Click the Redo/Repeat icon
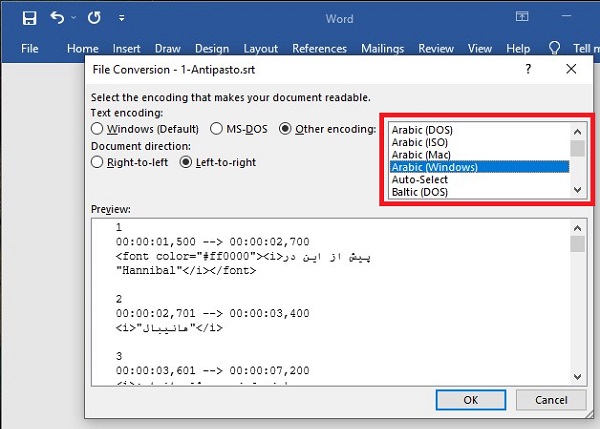 coord(94,18)
